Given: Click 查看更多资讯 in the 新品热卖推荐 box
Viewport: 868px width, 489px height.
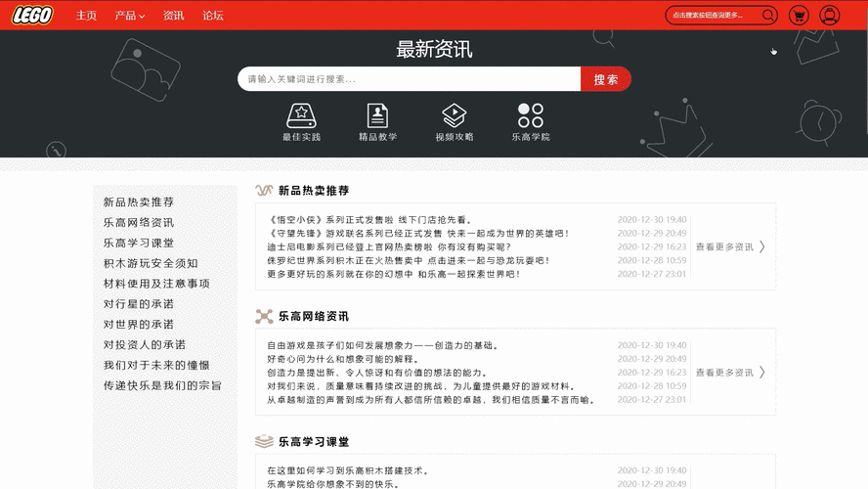Looking at the screenshot, I should [724, 247].
